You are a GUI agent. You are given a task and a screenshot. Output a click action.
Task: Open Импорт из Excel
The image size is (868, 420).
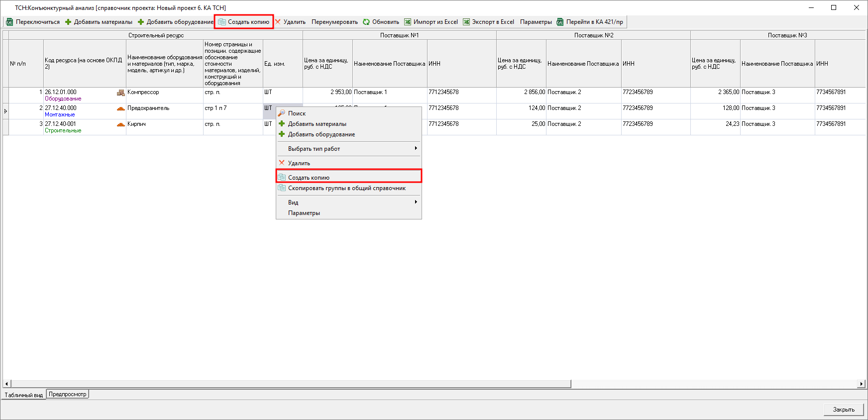[431, 22]
